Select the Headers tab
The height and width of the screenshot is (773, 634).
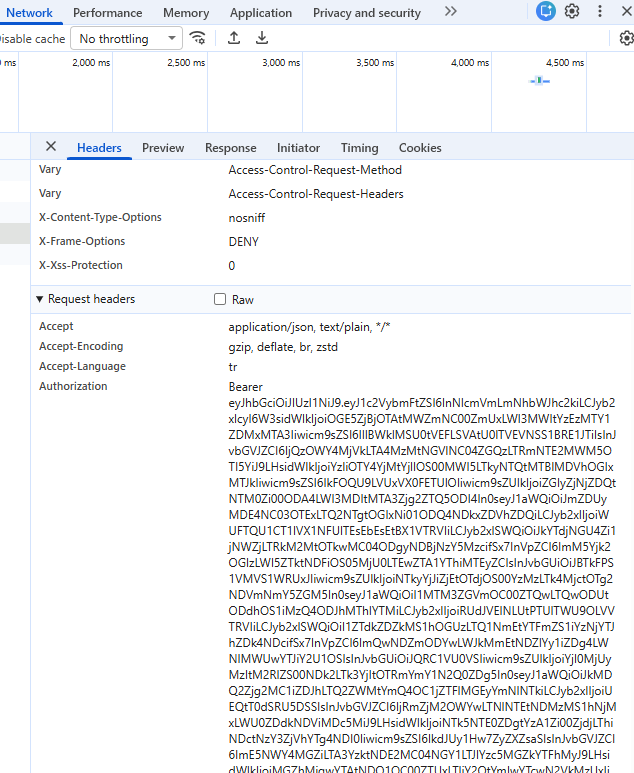[99, 148]
